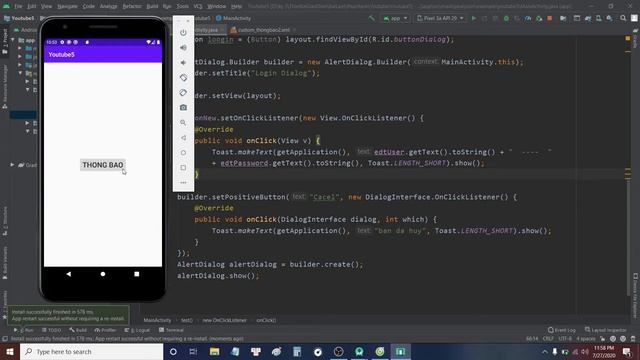Open File Explorer from taskbar
The height and width of the screenshot is (360, 640).
[214, 351]
